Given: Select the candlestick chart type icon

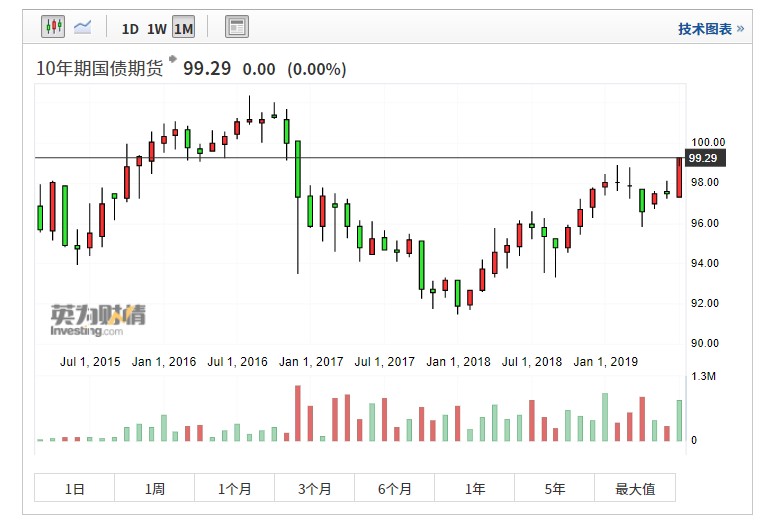Looking at the screenshot, I should point(53,26).
